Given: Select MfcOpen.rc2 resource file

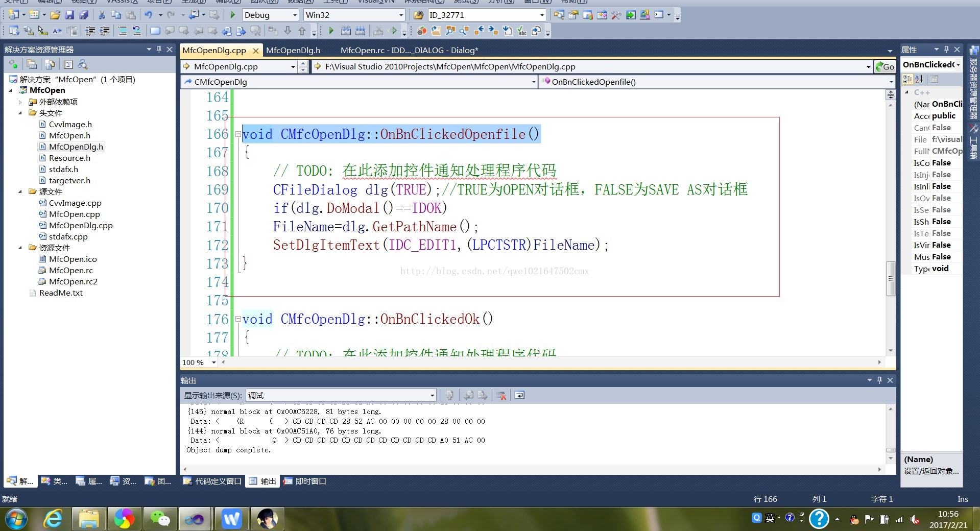Looking at the screenshot, I should coord(73,282).
